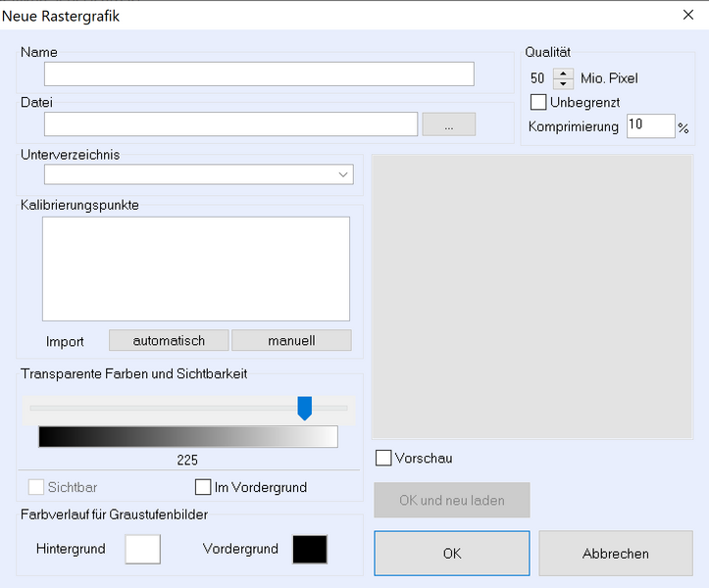Click into the Datei file path field
Image resolution: width=709 pixels, height=588 pixels.
pos(230,124)
